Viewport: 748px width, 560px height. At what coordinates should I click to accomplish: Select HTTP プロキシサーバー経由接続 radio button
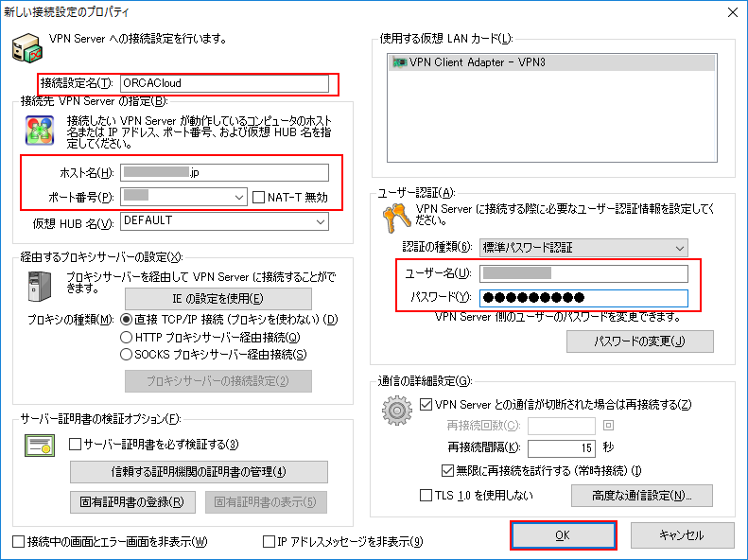click(x=126, y=338)
